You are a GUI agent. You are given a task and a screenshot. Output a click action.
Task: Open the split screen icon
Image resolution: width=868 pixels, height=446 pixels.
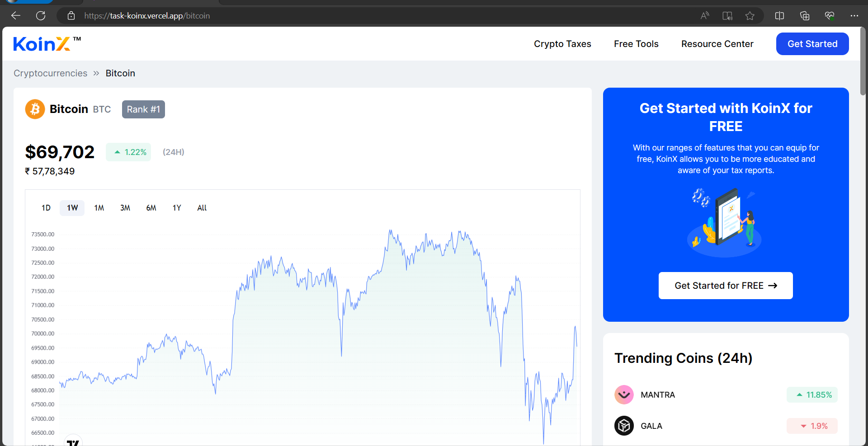[x=779, y=16]
